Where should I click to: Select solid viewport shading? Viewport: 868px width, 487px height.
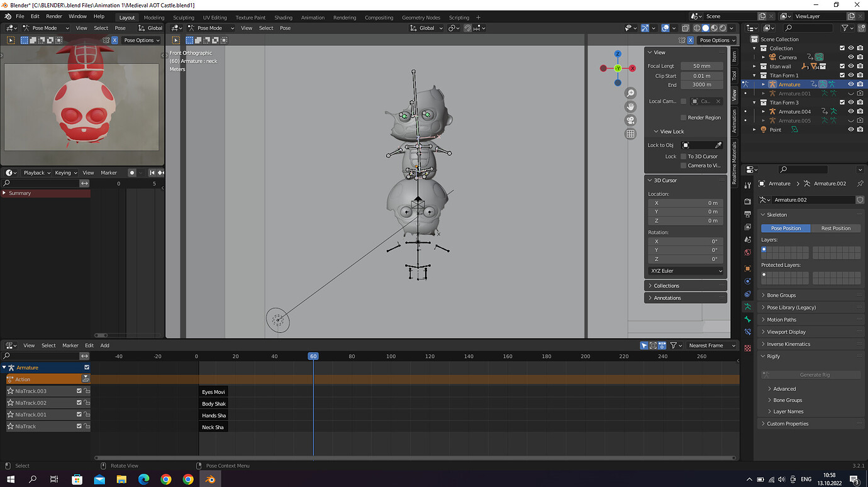[706, 28]
